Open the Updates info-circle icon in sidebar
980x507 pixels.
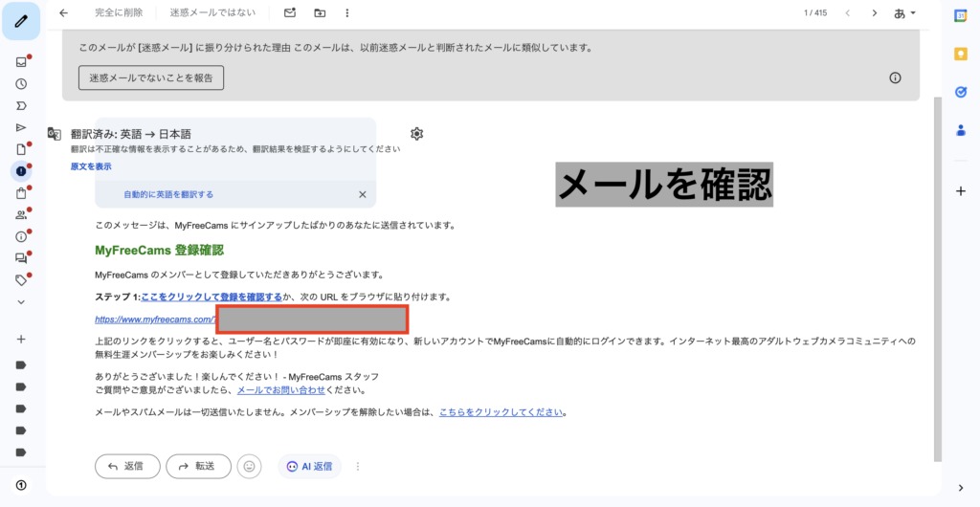coord(21,236)
